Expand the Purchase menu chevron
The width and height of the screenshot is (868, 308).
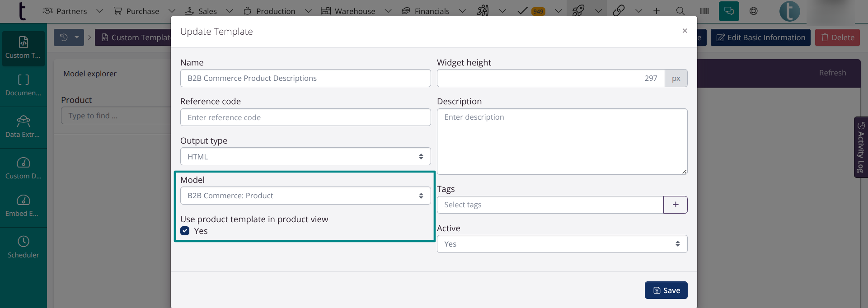coord(172,11)
